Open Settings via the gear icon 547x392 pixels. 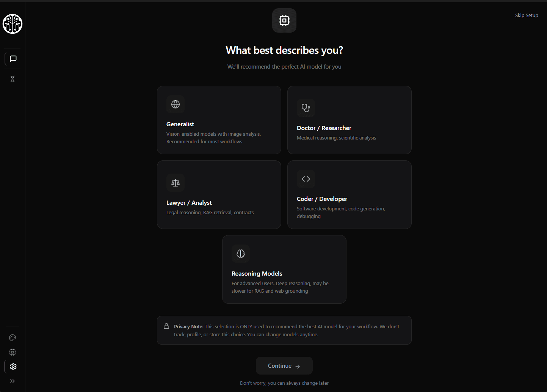[13, 367]
